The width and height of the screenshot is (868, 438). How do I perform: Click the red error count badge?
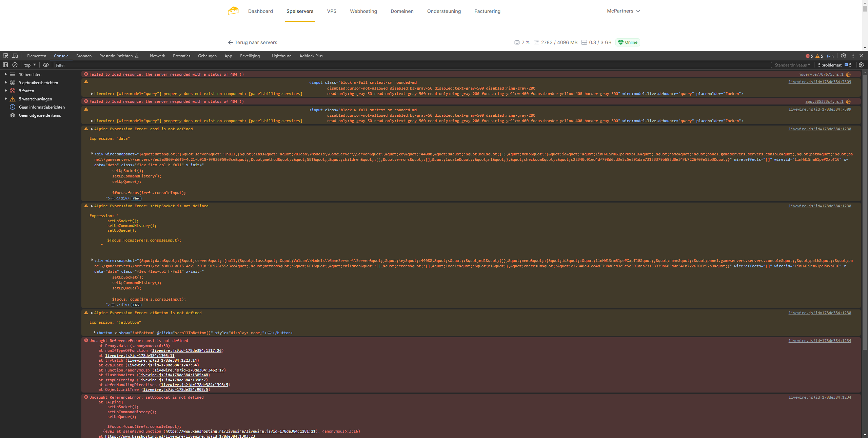(x=809, y=56)
